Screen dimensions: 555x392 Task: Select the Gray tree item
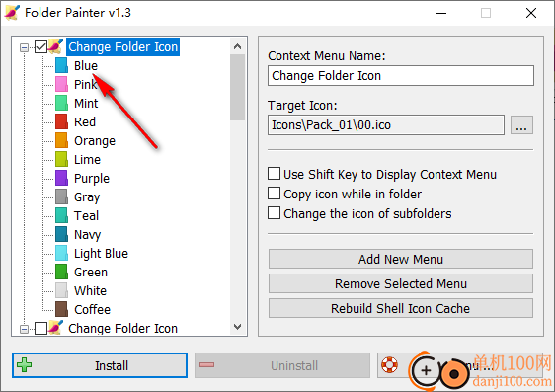tap(87, 197)
